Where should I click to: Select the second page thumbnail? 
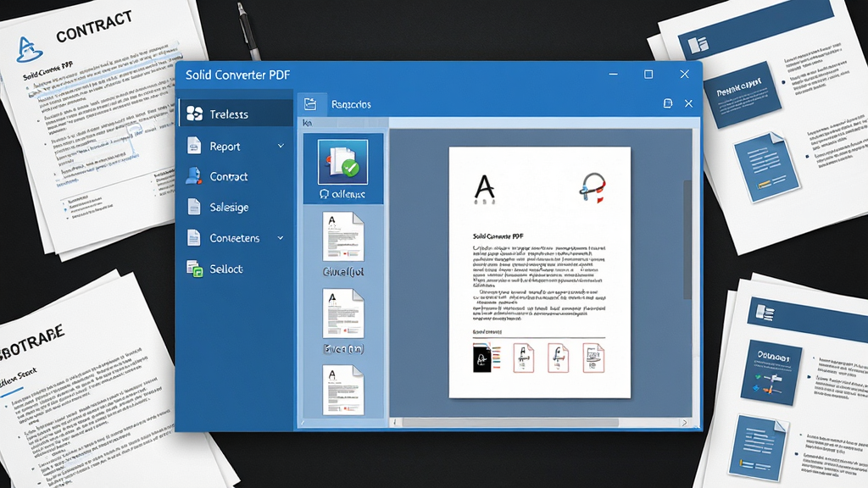pos(343,236)
